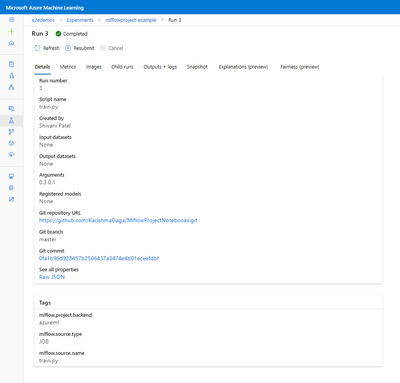Click the 'Shivani Patel' creator value

pyautogui.click(x=55, y=126)
